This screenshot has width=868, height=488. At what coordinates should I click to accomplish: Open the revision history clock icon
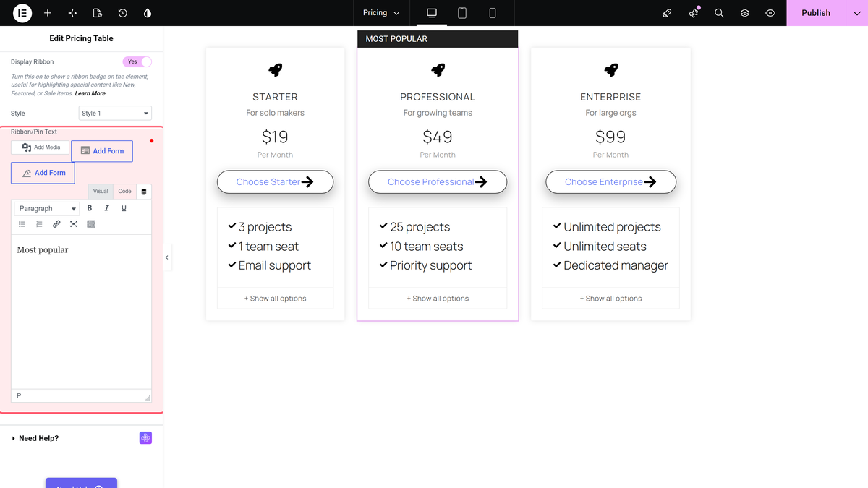[123, 13]
